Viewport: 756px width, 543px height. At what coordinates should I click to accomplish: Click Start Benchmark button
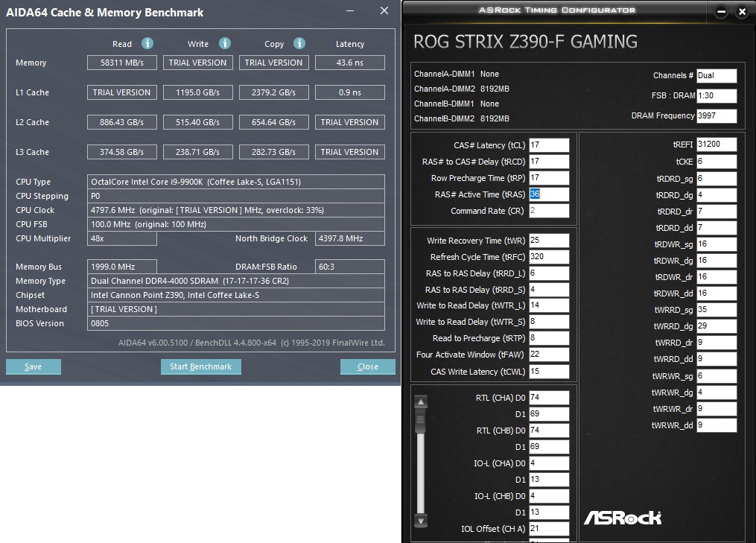coord(201,366)
